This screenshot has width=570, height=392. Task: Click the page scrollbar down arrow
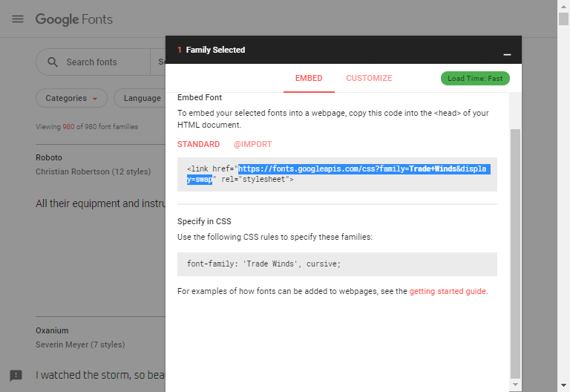(563, 385)
